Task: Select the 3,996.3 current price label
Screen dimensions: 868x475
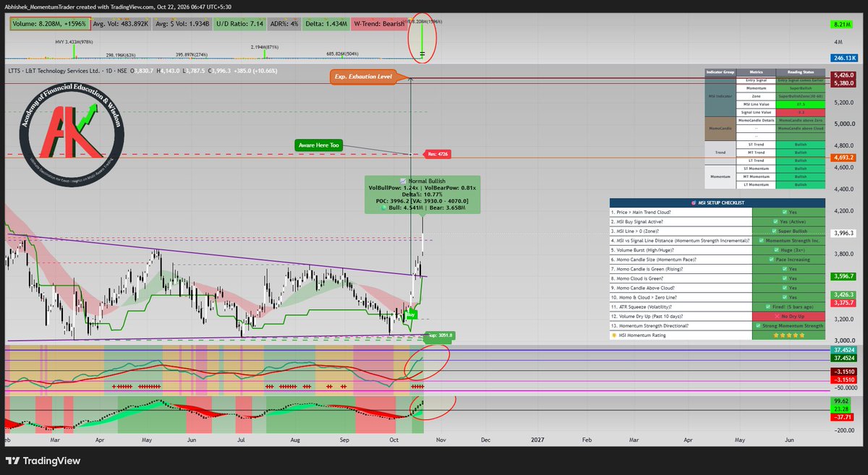Action: pos(844,233)
